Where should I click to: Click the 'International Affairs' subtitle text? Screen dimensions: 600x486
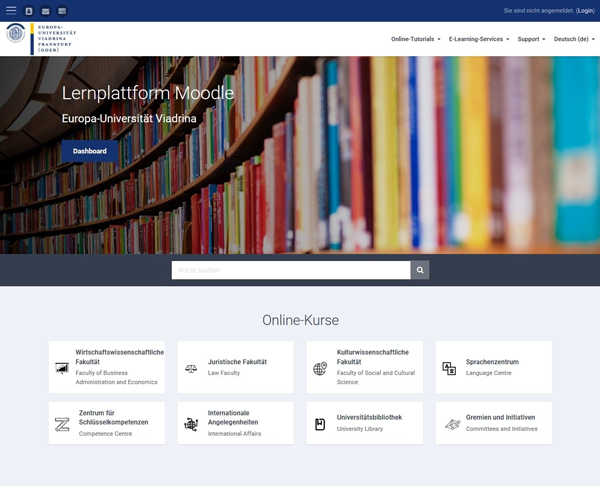click(x=235, y=434)
